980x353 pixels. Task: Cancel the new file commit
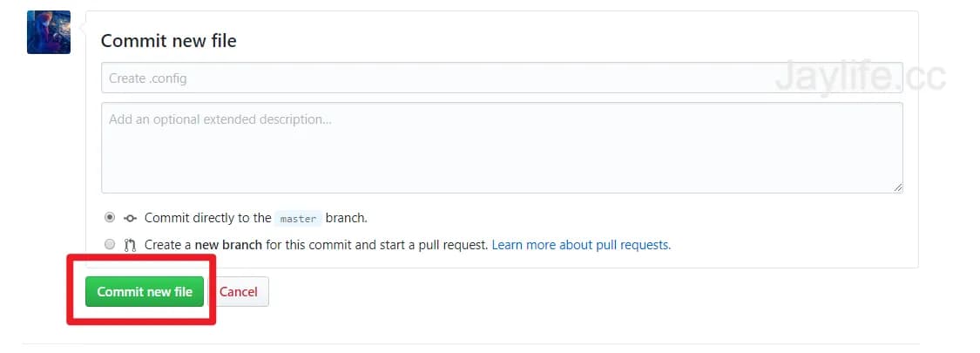pyautogui.click(x=238, y=292)
